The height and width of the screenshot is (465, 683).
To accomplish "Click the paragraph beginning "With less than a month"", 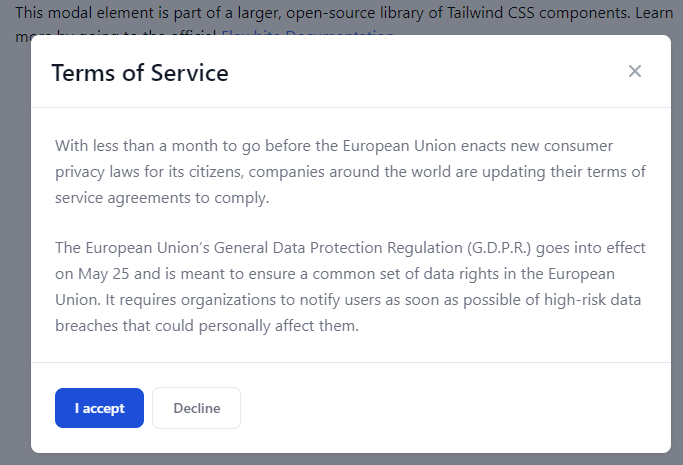I will point(350,172).
